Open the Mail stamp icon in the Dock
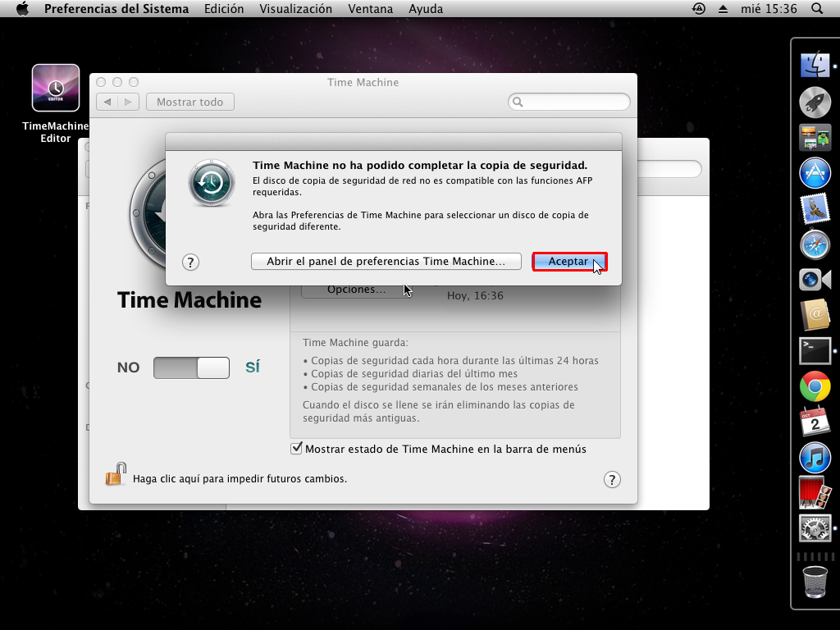840x630 pixels. pos(815,208)
